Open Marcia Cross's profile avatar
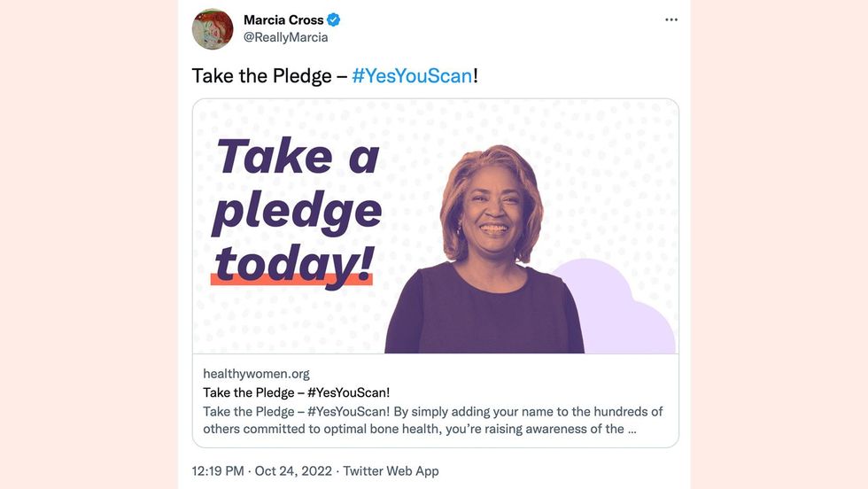Screen dimensions: 868x489 click(x=213, y=29)
